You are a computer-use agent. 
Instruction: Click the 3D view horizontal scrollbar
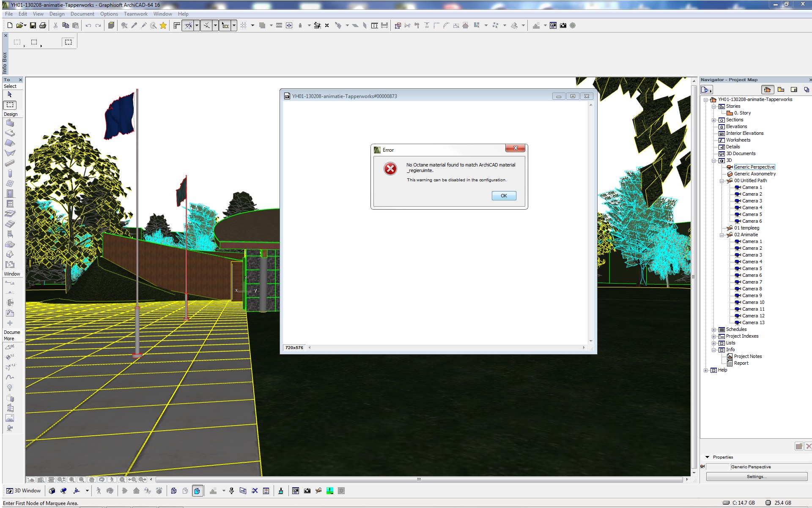click(419, 480)
